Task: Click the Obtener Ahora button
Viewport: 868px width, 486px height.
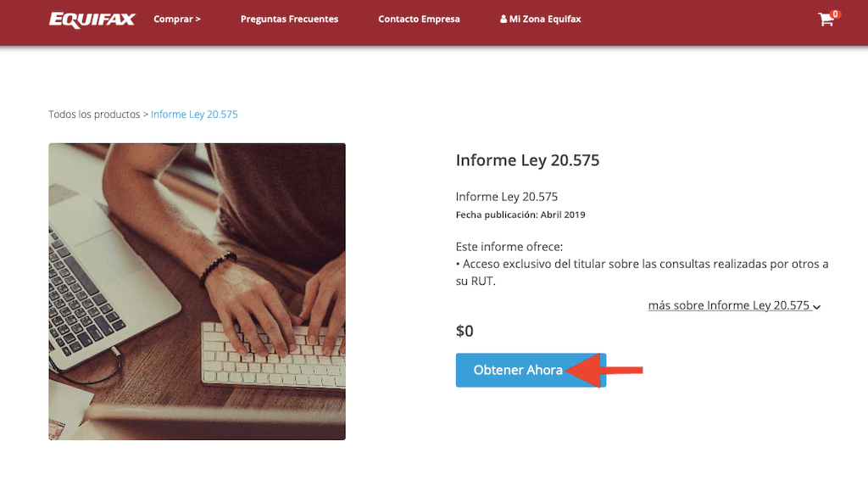Action: tap(531, 370)
